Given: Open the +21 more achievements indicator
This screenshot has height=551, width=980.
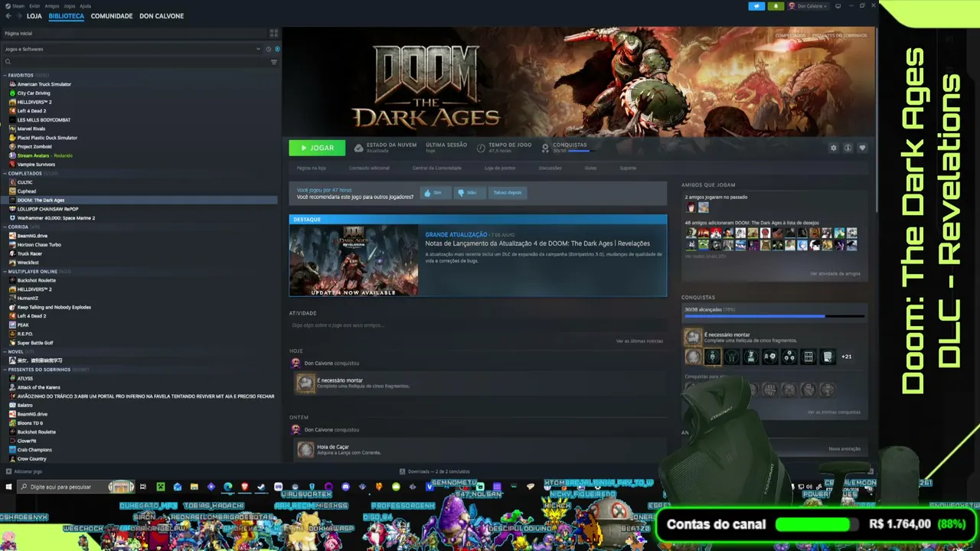Looking at the screenshot, I should (x=846, y=357).
